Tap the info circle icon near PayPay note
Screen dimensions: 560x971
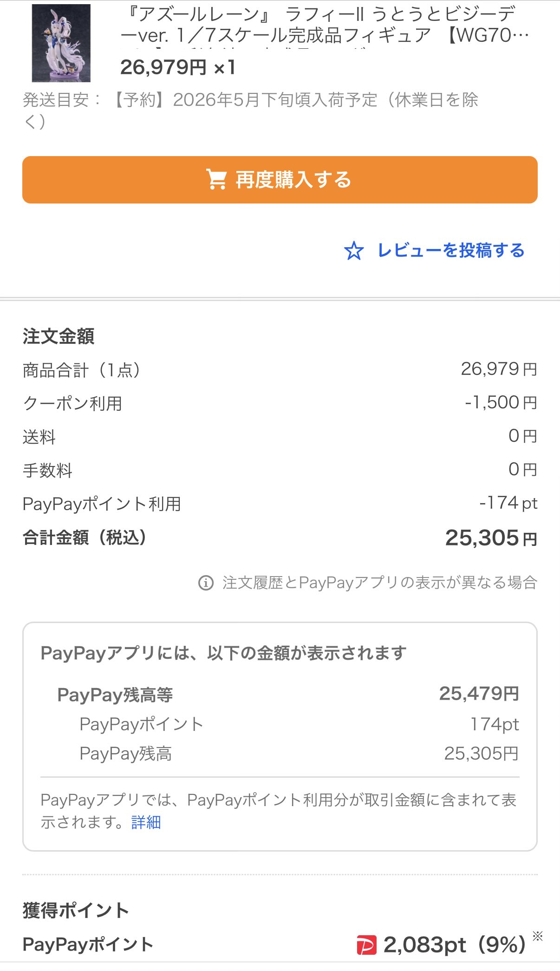(206, 583)
